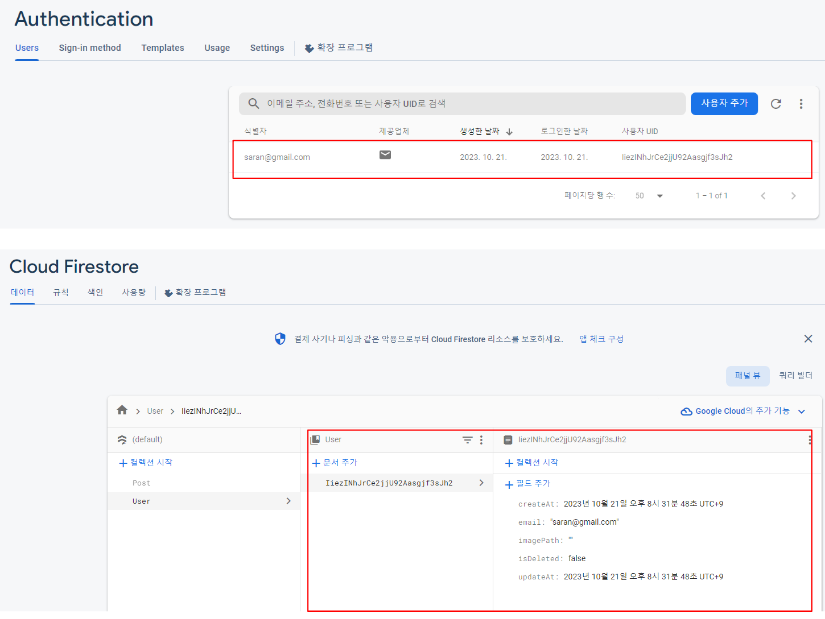Open the Authentication Settings tab
This screenshot has height=619, width=825.
pyautogui.click(x=267, y=48)
